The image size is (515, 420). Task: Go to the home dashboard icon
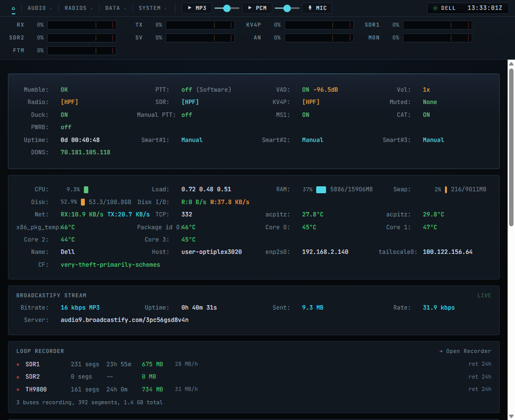[x=13, y=8]
